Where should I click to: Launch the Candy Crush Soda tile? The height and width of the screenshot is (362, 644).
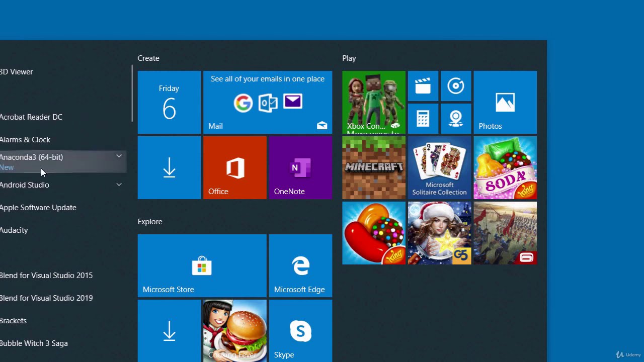click(x=505, y=167)
